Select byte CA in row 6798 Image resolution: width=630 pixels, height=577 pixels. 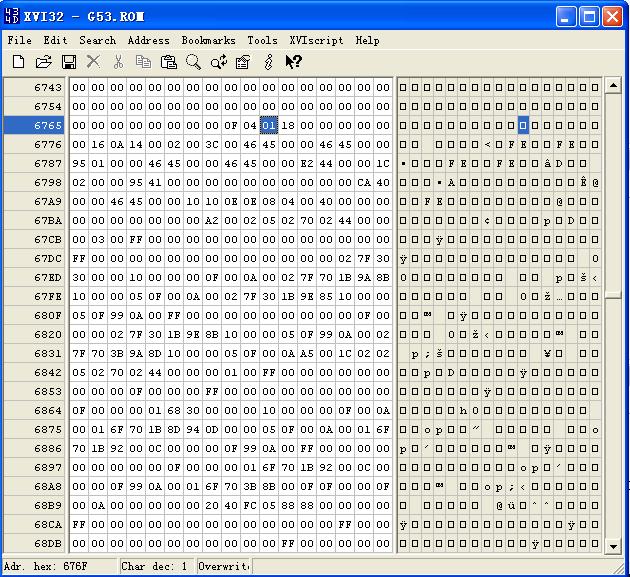click(364, 182)
